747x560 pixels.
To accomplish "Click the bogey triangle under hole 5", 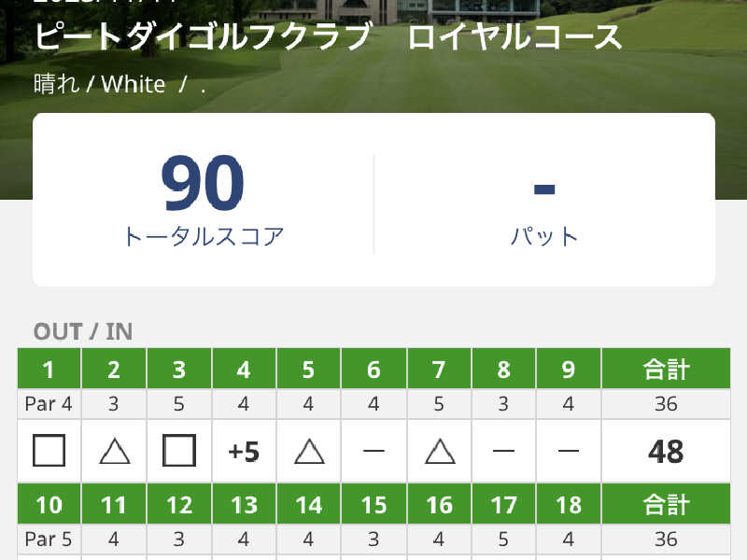I will pyautogui.click(x=308, y=452).
